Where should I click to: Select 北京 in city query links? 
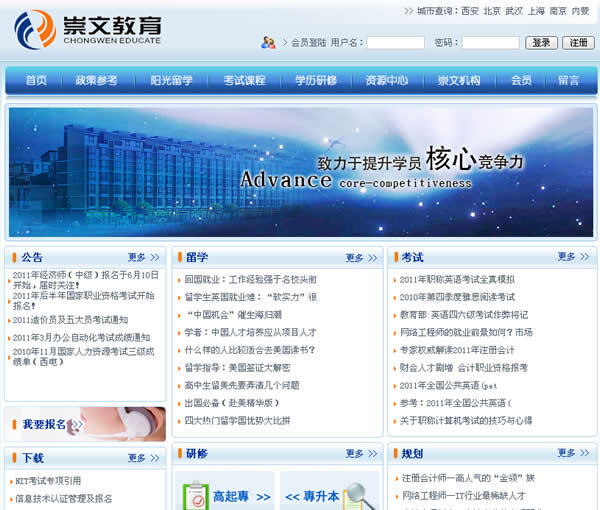point(492,11)
